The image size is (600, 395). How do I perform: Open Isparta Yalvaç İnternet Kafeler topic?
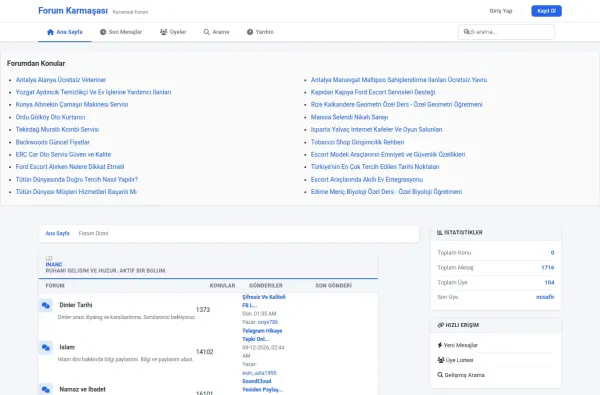click(x=377, y=129)
